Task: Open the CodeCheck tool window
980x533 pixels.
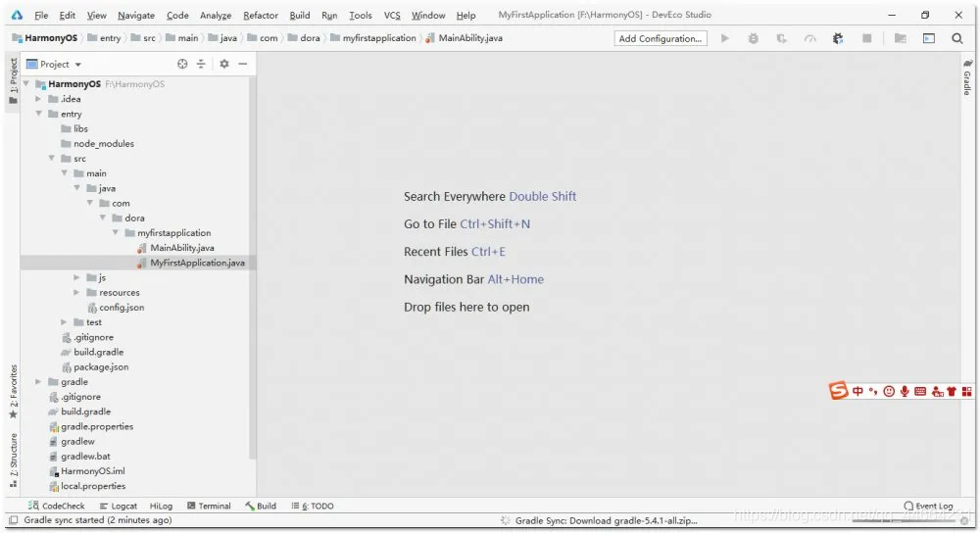Action: coord(56,506)
